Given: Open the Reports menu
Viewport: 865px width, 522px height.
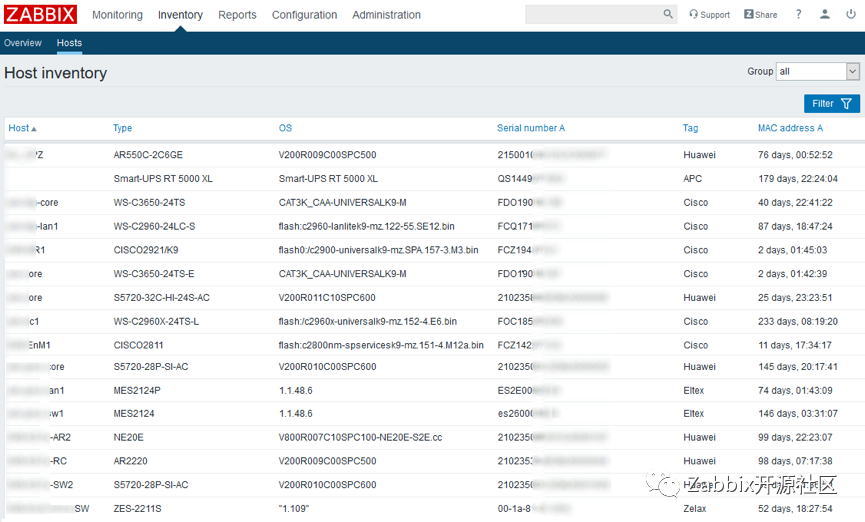Looking at the screenshot, I should [x=237, y=15].
